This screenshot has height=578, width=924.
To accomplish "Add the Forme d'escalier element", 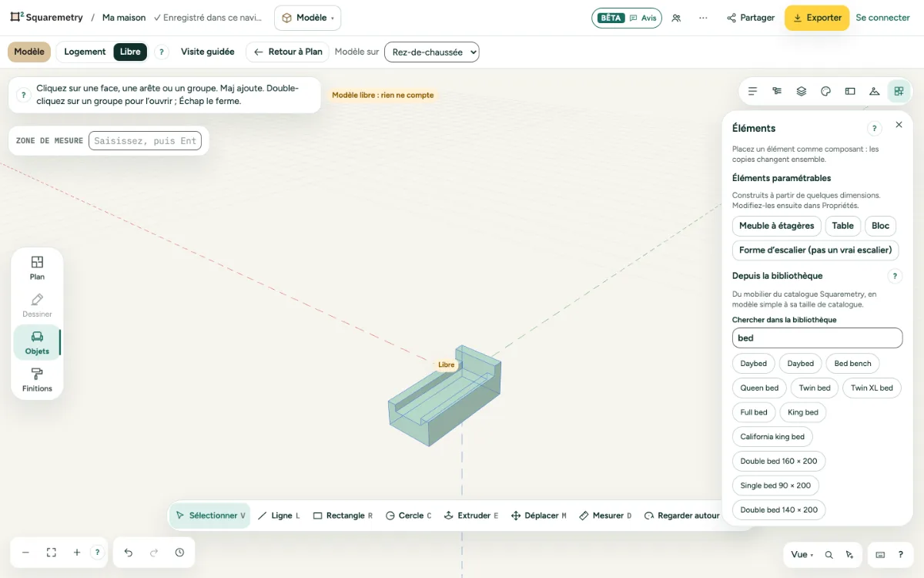I will pyautogui.click(x=815, y=250).
